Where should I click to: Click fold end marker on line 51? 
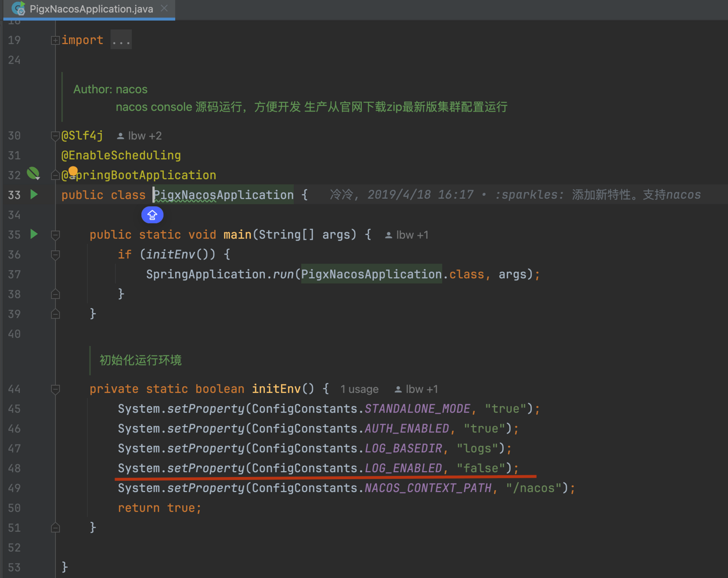point(55,527)
